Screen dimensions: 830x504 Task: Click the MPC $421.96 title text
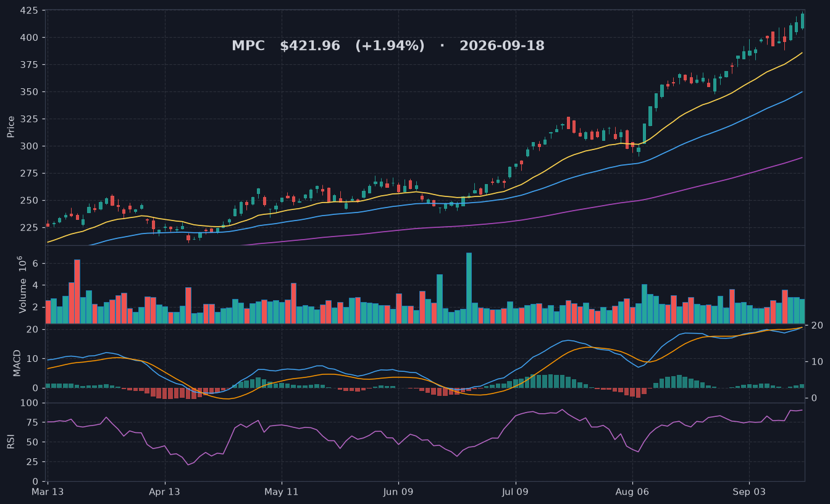point(388,46)
